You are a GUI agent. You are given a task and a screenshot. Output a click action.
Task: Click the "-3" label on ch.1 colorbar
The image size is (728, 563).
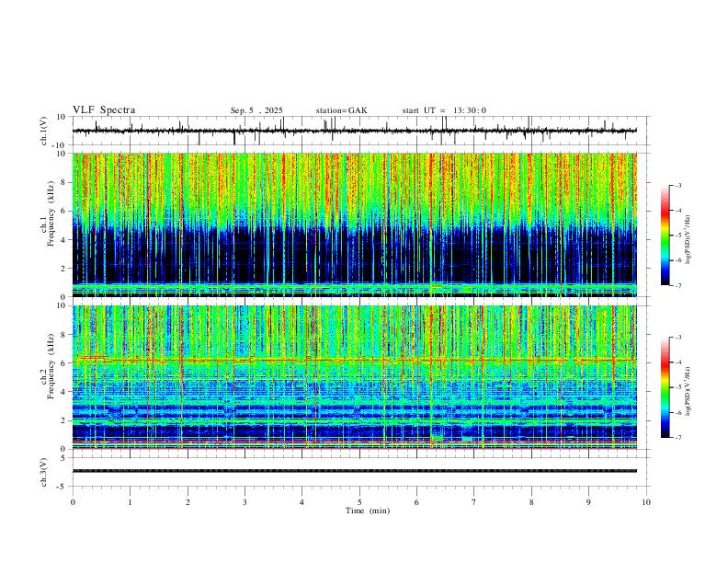point(677,185)
